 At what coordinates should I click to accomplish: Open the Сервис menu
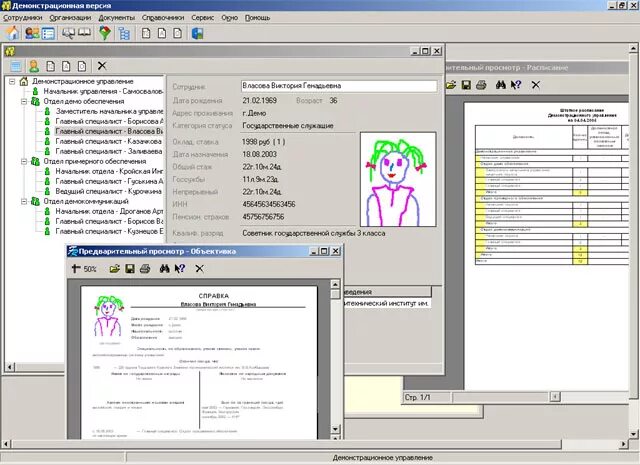202,18
